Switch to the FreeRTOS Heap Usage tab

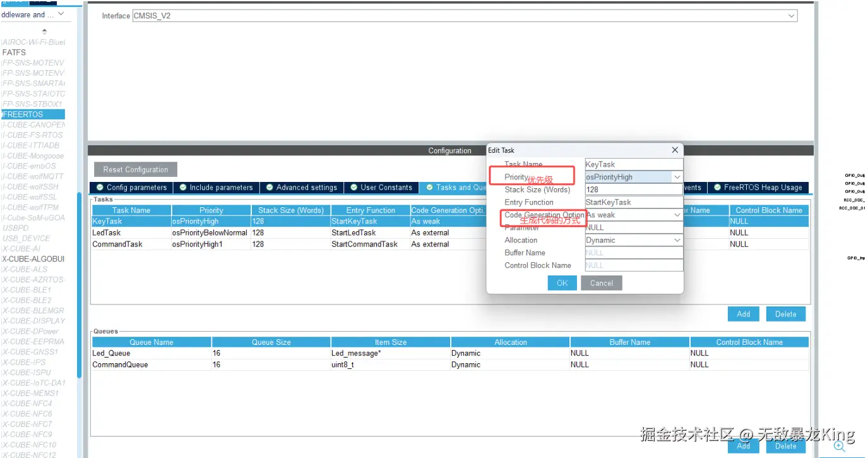758,188
